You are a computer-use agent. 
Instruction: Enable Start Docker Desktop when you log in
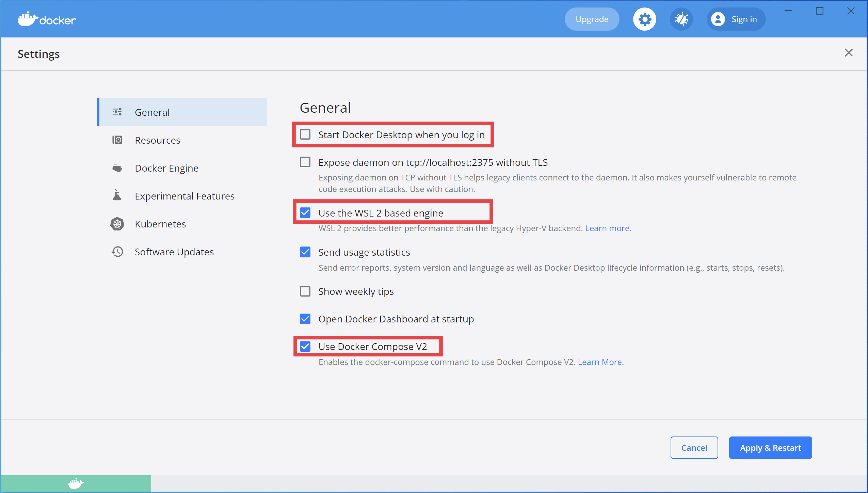pos(305,135)
